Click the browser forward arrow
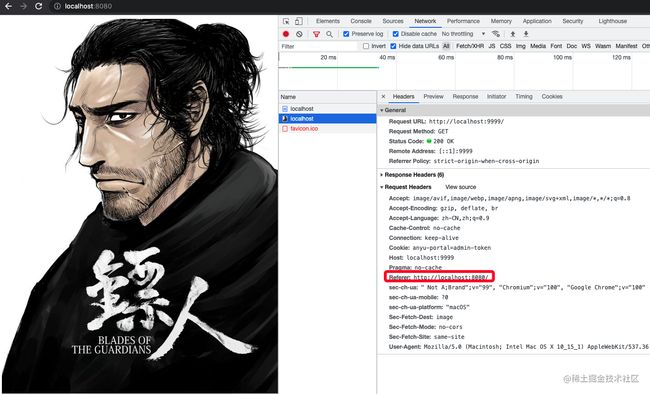 pyautogui.click(x=23, y=6)
